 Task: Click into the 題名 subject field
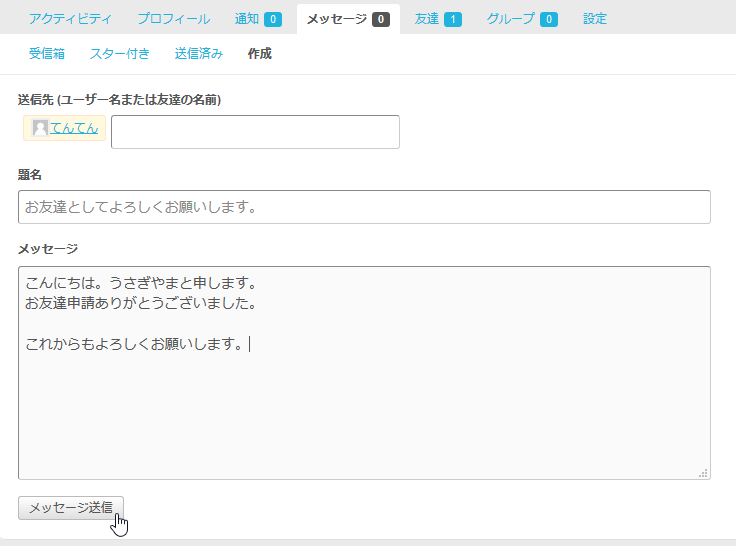click(364, 207)
